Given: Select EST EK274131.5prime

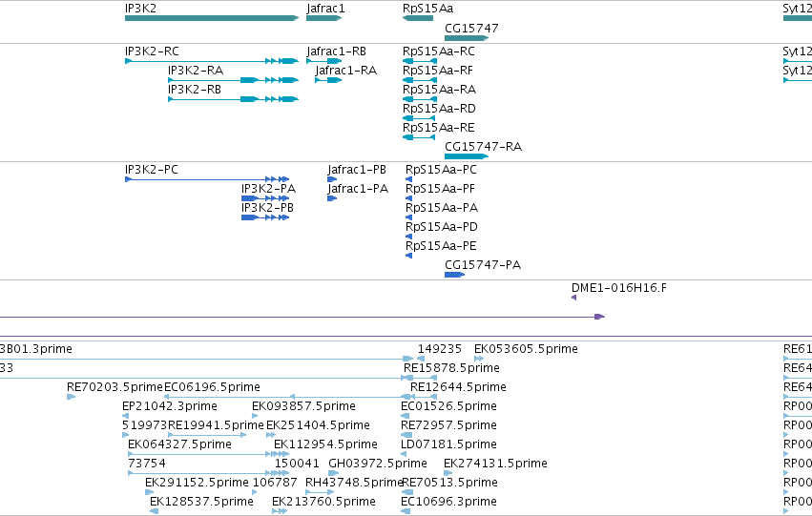Looking at the screenshot, I should tap(448, 473).
